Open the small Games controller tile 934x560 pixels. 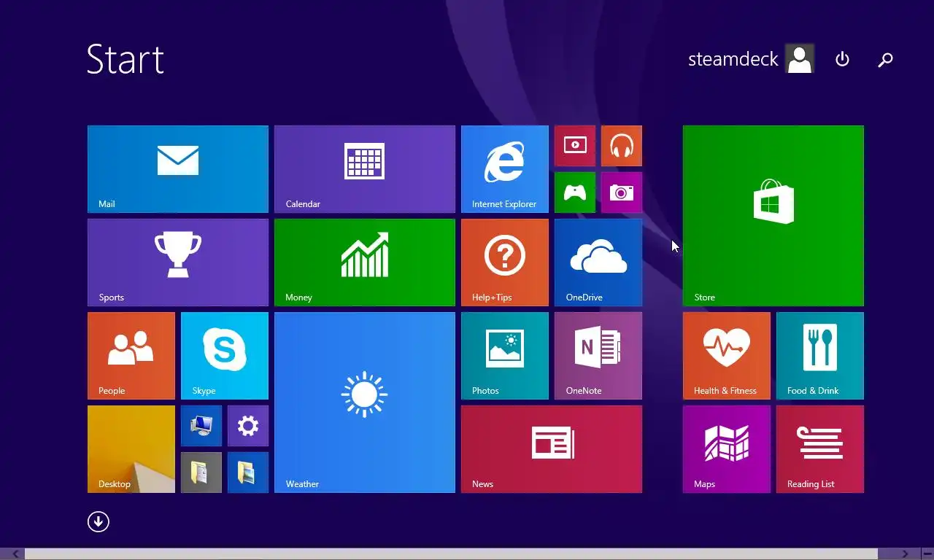pos(575,192)
